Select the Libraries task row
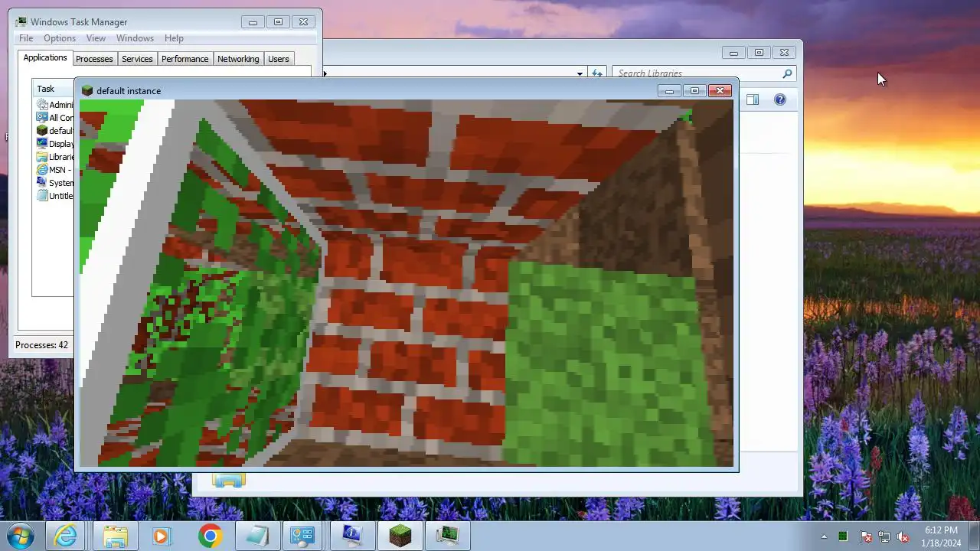 55,157
